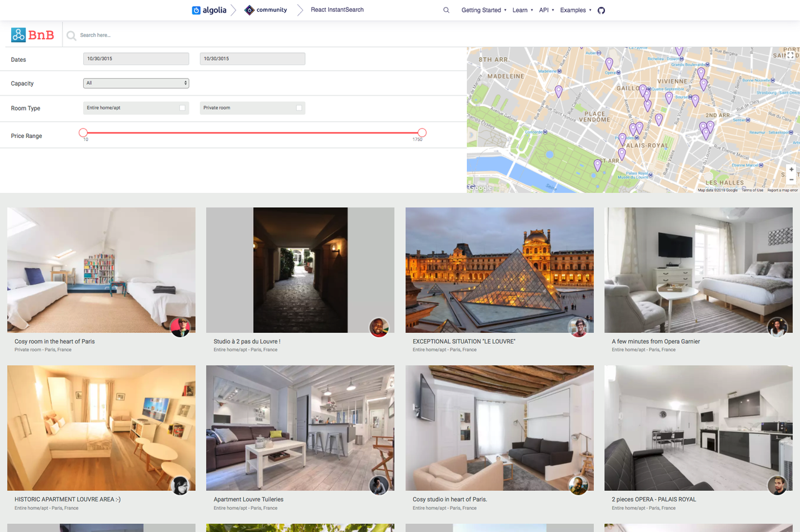The height and width of the screenshot is (532, 800).
Task: Open the Learn menu
Action: (522, 10)
